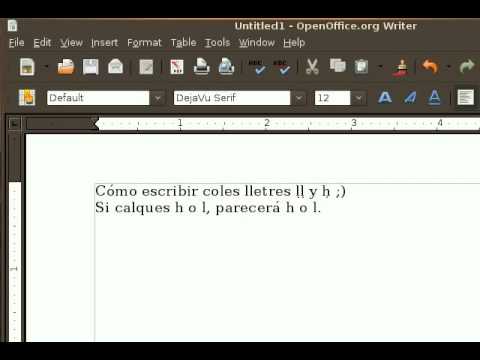
Task: Open the Paste options dropdown arrow
Action: pos(380,67)
